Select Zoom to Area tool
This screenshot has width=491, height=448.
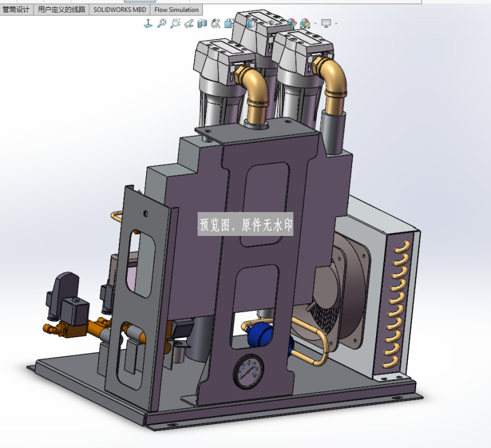175,23
